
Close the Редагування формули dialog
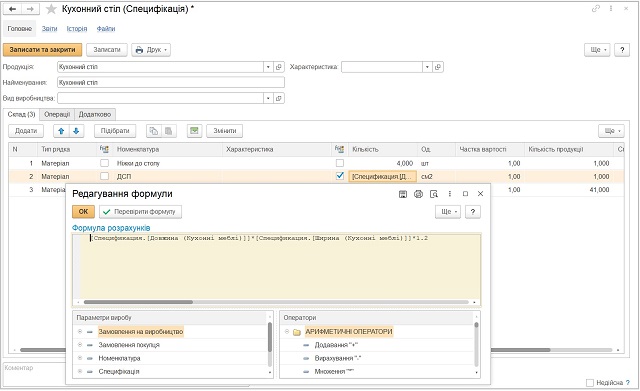click(x=480, y=194)
